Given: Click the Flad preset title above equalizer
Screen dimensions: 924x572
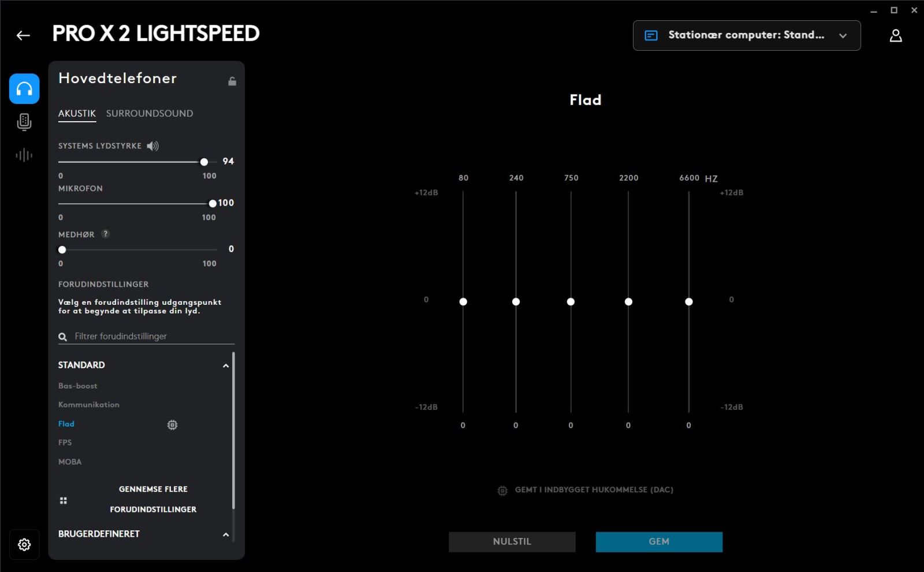Looking at the screenshot, I should pos(586,100).
